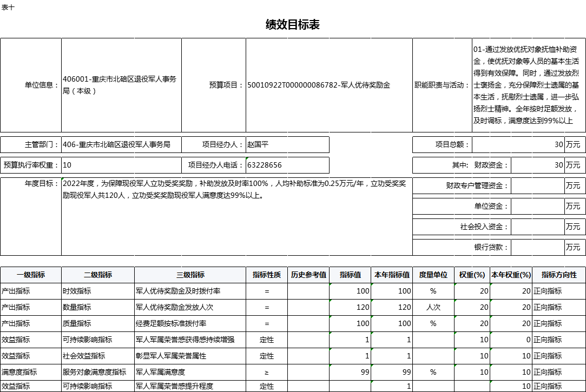Click 定性 in the 彰显军人军属荣誉属性 row
The height and width of the screenshot is (392, 586).
(267, 356)
